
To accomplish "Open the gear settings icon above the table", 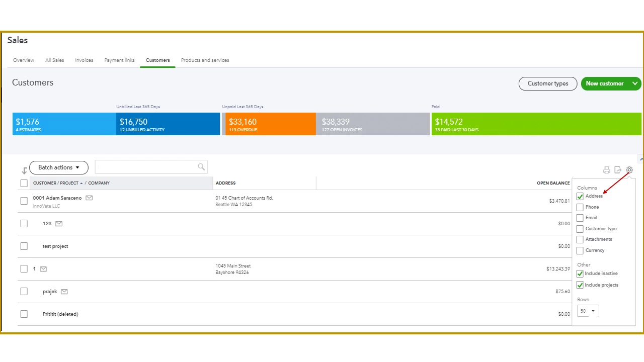I will click(x=629, y=170).
